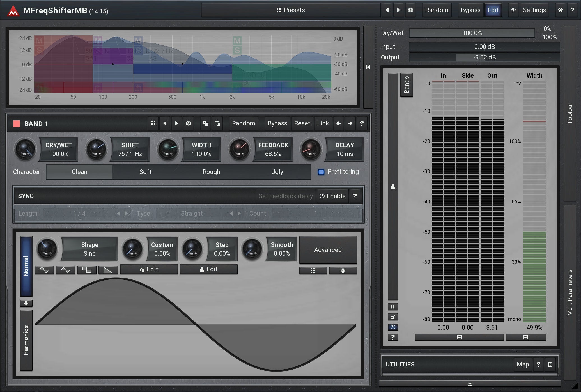This screenshot has width=581, height=392.
Task: Select the sawtooth wave shape icon
Action: pos(108,270)
